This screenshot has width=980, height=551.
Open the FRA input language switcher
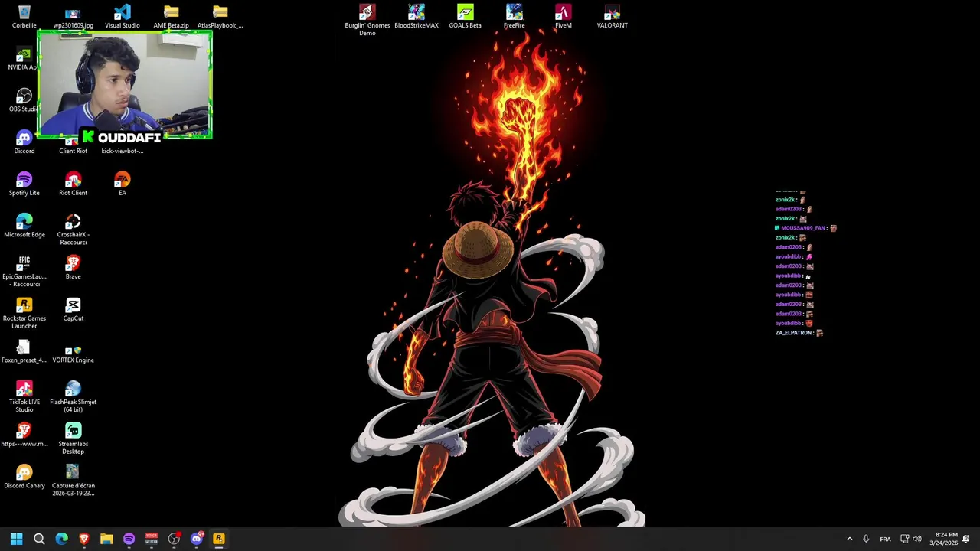[885, 539]
